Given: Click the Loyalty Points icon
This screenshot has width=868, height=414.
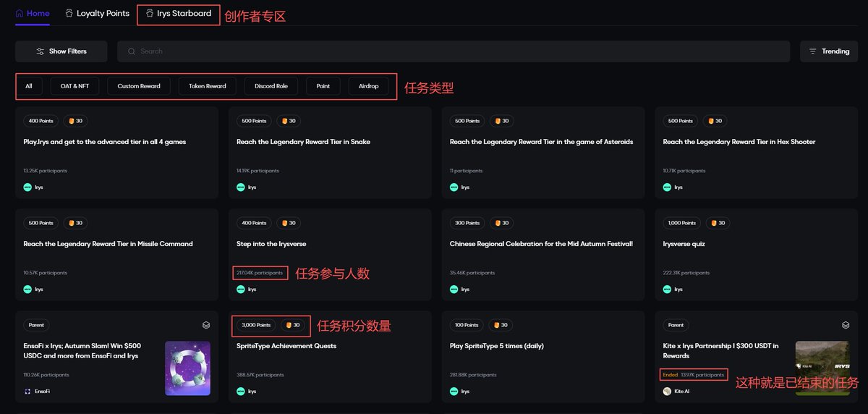Looking at the screenshot, I should (69, 13).
